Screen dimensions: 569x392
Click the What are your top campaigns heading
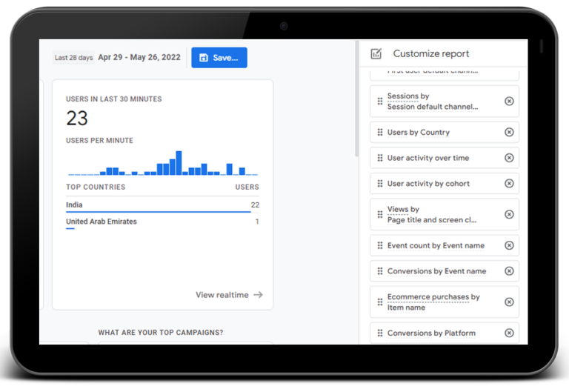point(161,333)
